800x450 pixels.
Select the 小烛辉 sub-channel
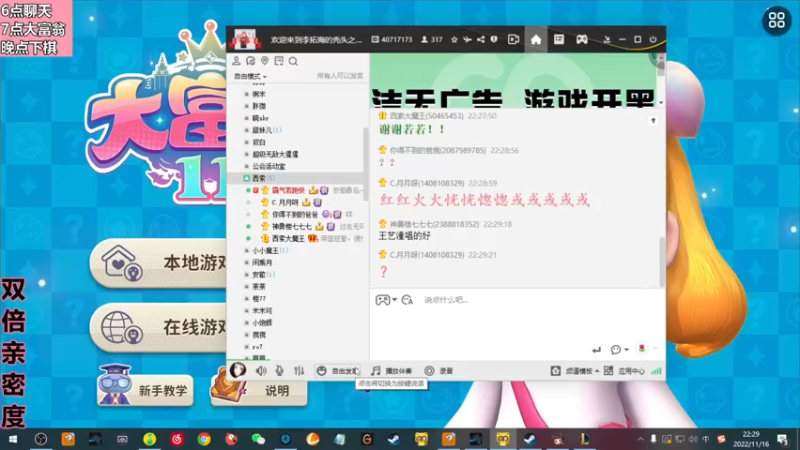tap(262, 322)
